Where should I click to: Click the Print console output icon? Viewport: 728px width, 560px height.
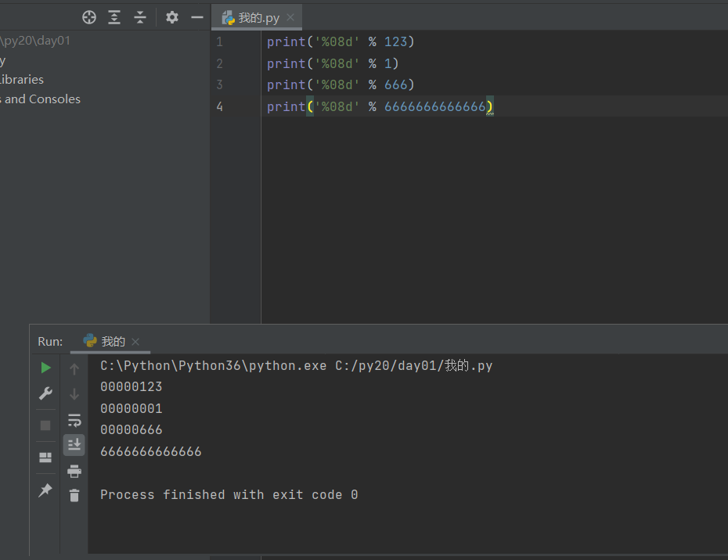74,471
